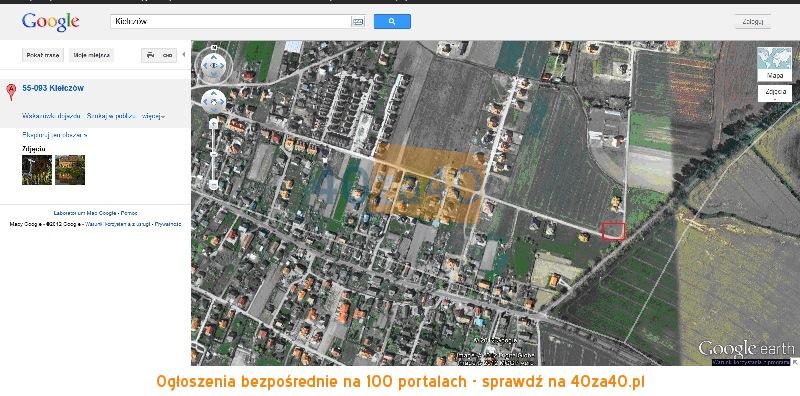This screenshot has height=396, width=800.
Task: Click the look-right arrow on rotate control
Action: 223,65
